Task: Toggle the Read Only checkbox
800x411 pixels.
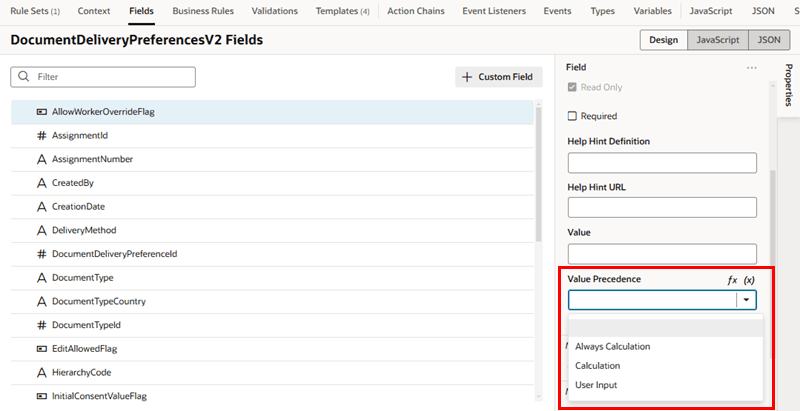Action: (572, 87)
